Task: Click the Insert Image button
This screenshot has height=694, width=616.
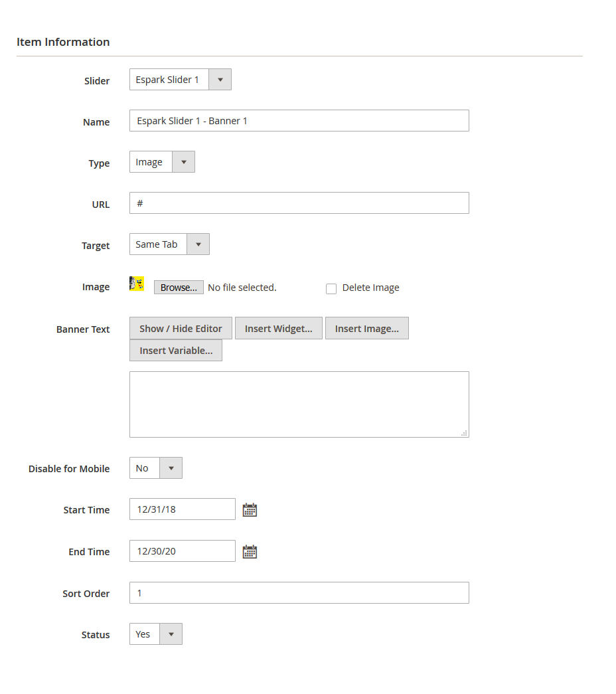Action: point(366,329)
